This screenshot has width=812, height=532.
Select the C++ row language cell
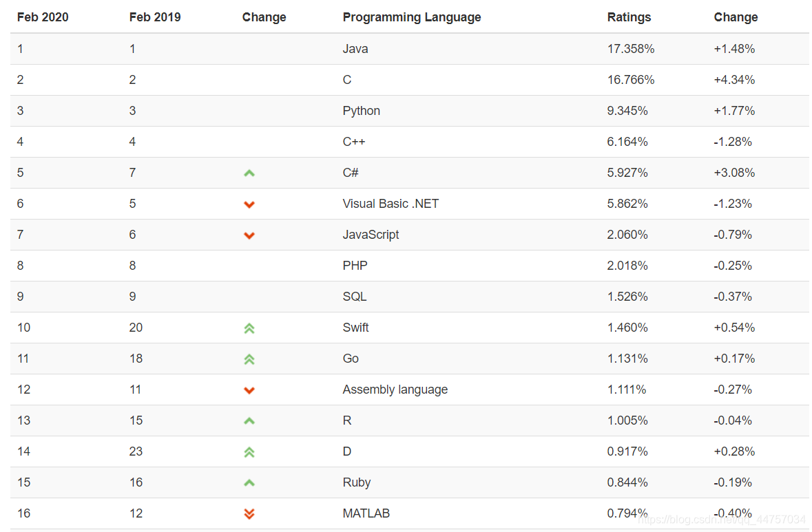point(354,142)
